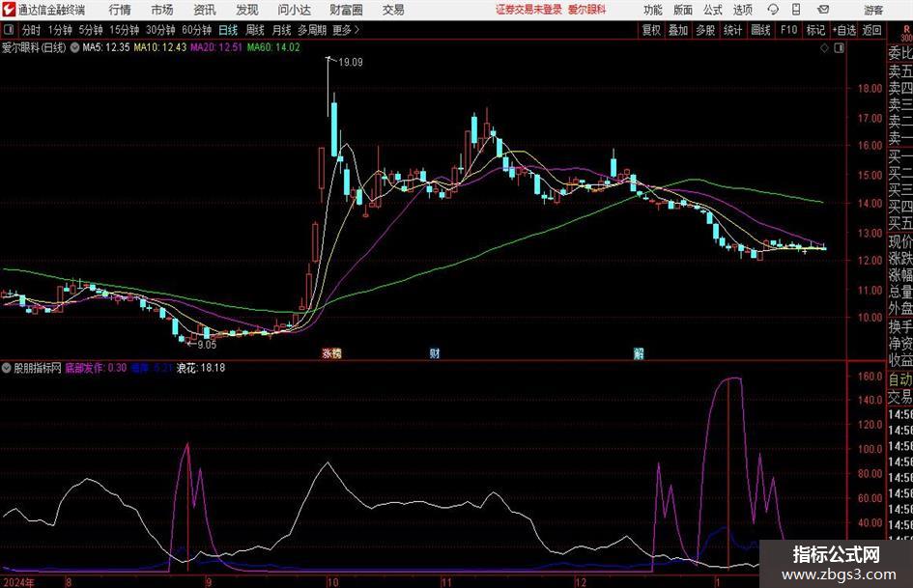Open the 交易 menu
Image resolution: width=913 pixels, height=588 pixels.
pyautogui.click(x=393, y=10)
